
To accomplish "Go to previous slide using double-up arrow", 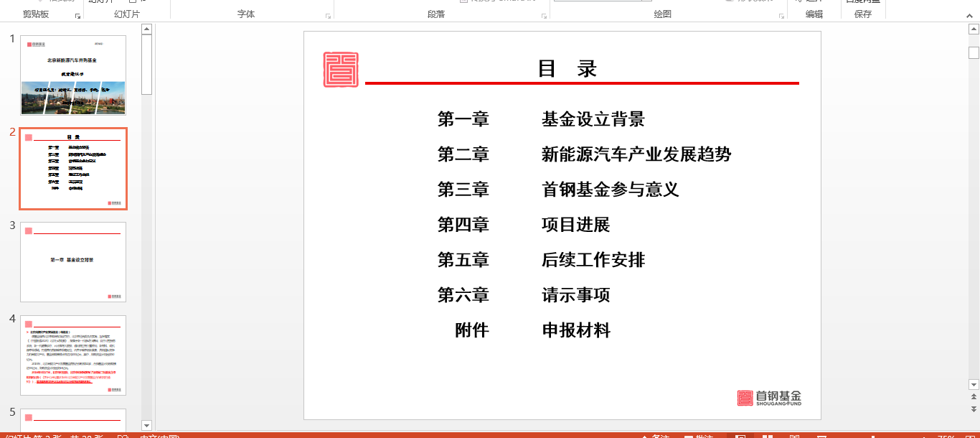I will pyautogui.click(x=974, y=397).
